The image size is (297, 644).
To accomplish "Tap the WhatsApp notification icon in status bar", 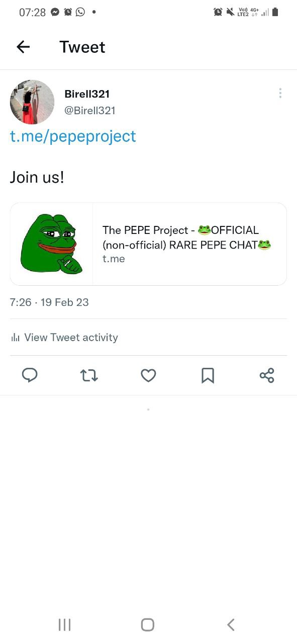I will pos(80,12).
